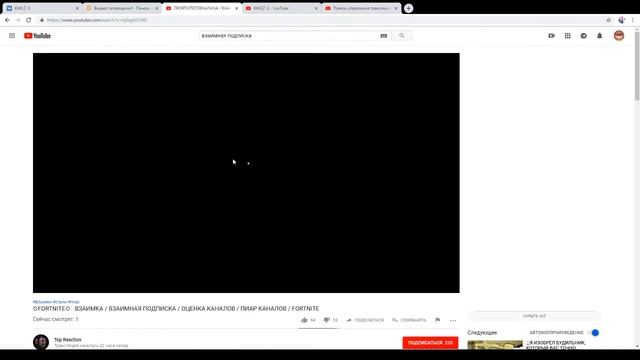This screenshot has height=360, width=640.
Task: Click the page vertical scrollbar thumb
Action: (637, 65)
